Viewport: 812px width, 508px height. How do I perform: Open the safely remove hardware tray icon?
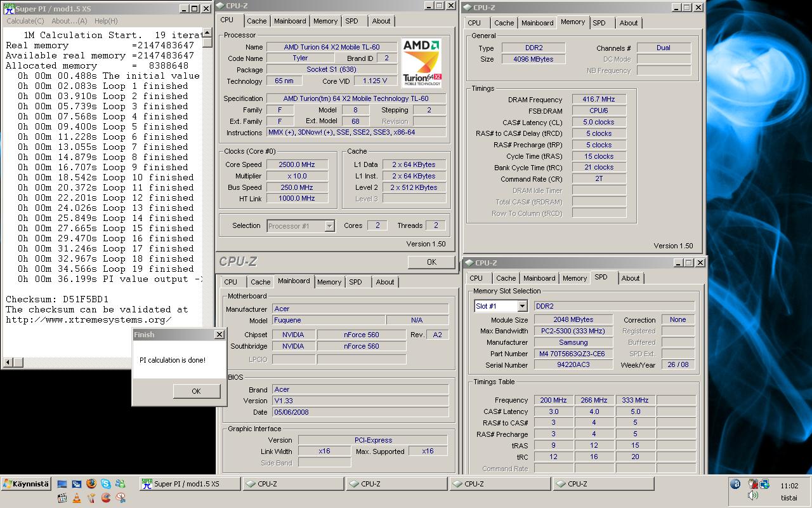pos(753,484)
